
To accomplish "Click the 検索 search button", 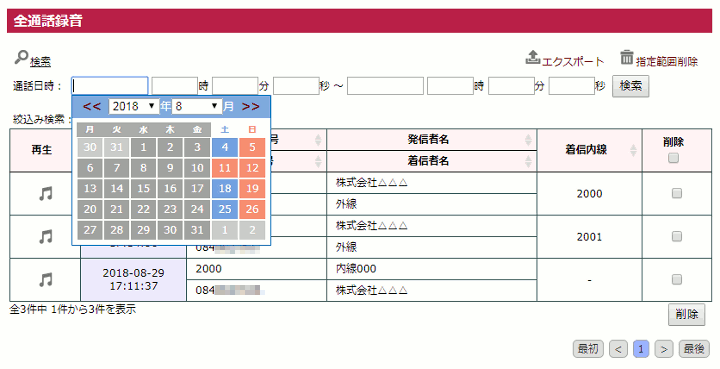I will click(630, 86).
